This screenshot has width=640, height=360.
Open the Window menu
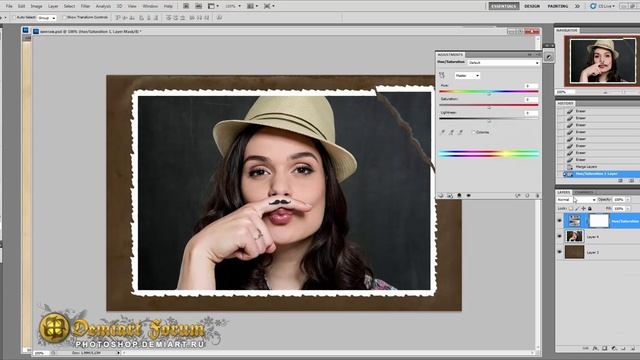[x=150, y=6]
